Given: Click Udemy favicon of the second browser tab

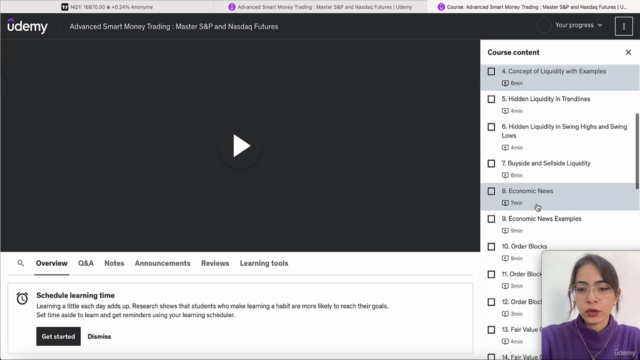Looking at the screenshot, I should (232, 7).
